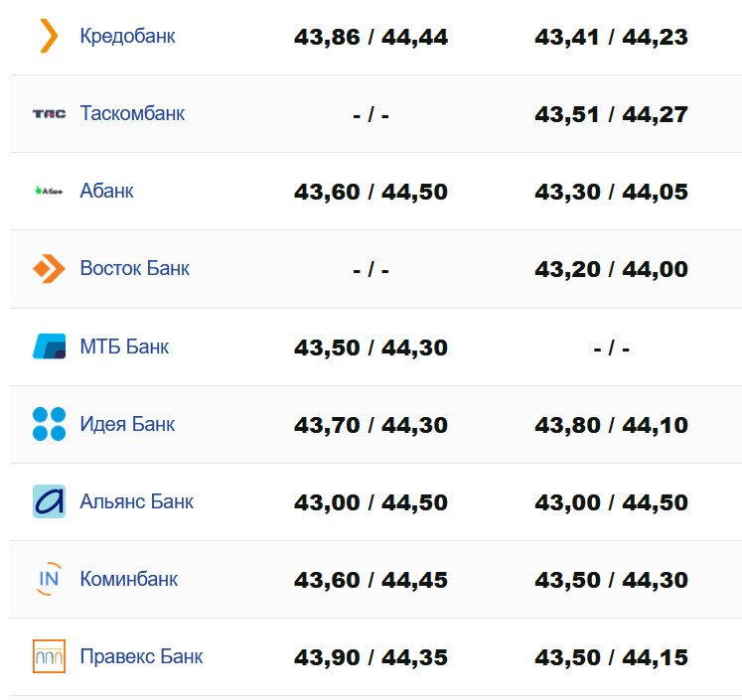The height and width of the screenshot is (700, 742).
Task: Open the Идея Банк link
Action: [127, 424]
